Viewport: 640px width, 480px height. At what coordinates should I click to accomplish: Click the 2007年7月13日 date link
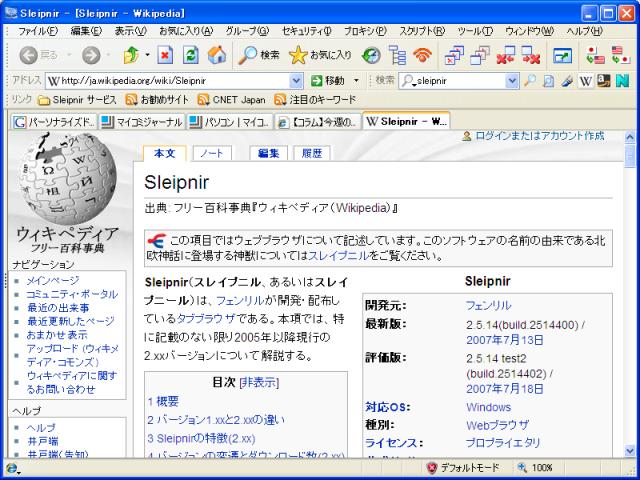tap(504, 340)
